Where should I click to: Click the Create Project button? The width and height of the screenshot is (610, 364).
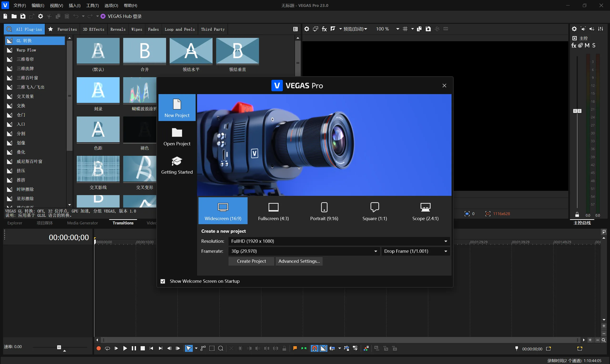(251, 261)
